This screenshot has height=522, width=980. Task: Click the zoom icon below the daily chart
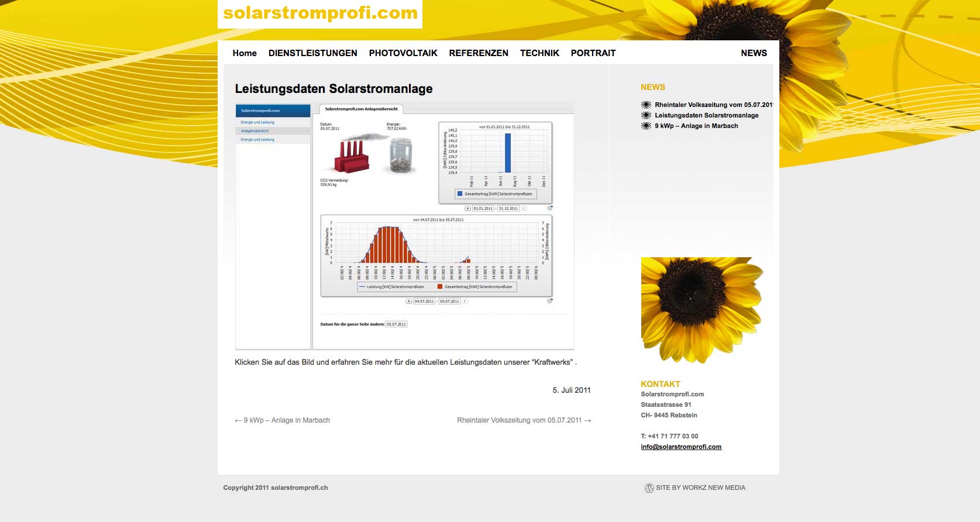click(x=550, y=301)
